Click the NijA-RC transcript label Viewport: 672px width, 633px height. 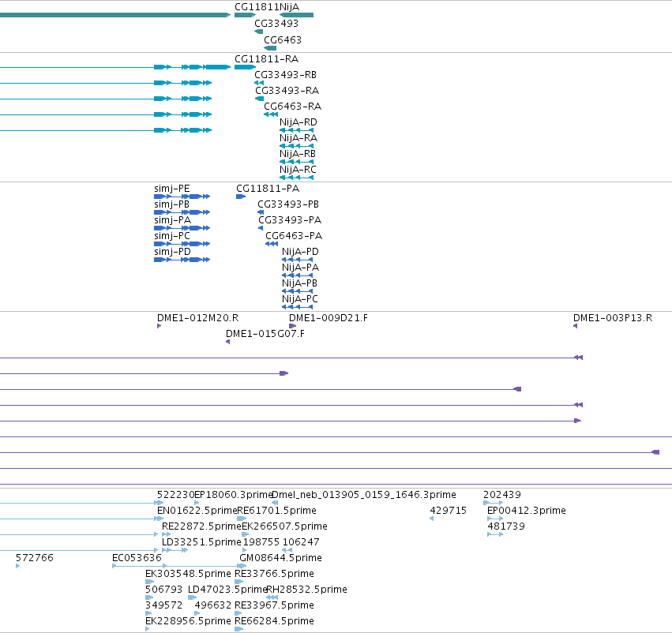[x=298, y=169]
